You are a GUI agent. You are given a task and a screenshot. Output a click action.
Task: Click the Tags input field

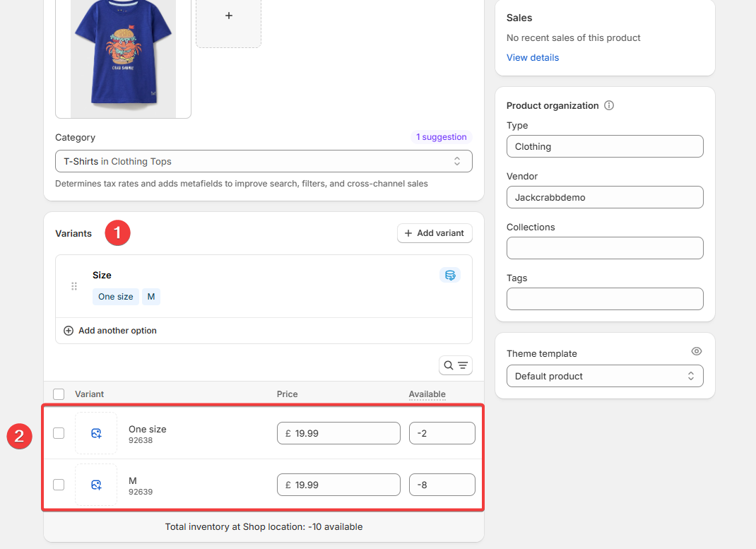point(605,299)
